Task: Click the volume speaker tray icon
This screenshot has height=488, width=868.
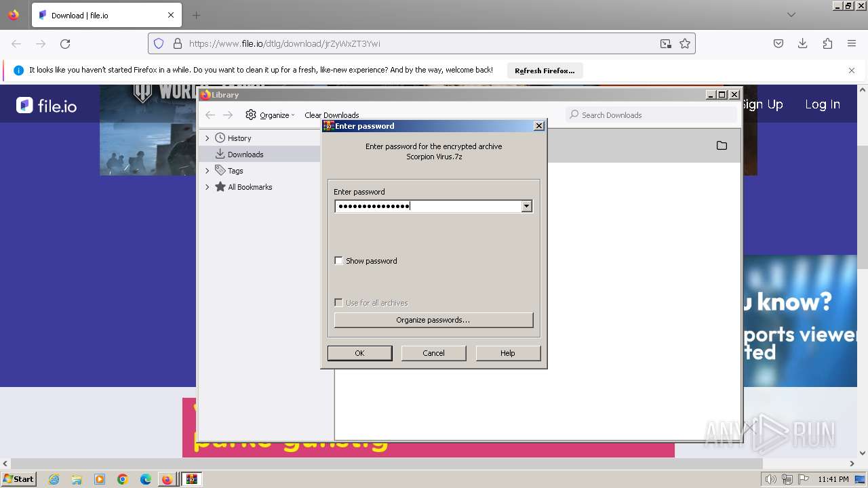Action: tap(770, 479)
